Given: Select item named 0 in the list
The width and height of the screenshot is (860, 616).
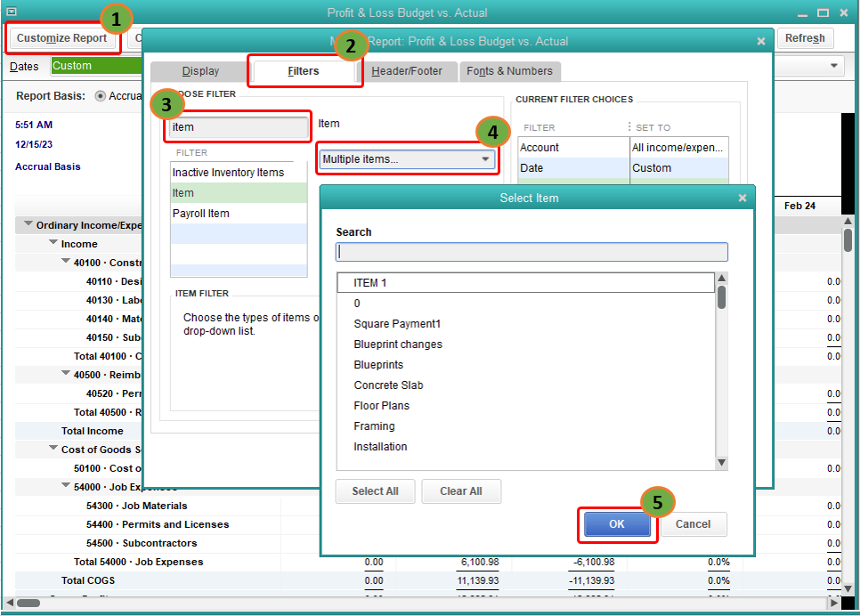Looking at the screenshot, I should (525, 304).
